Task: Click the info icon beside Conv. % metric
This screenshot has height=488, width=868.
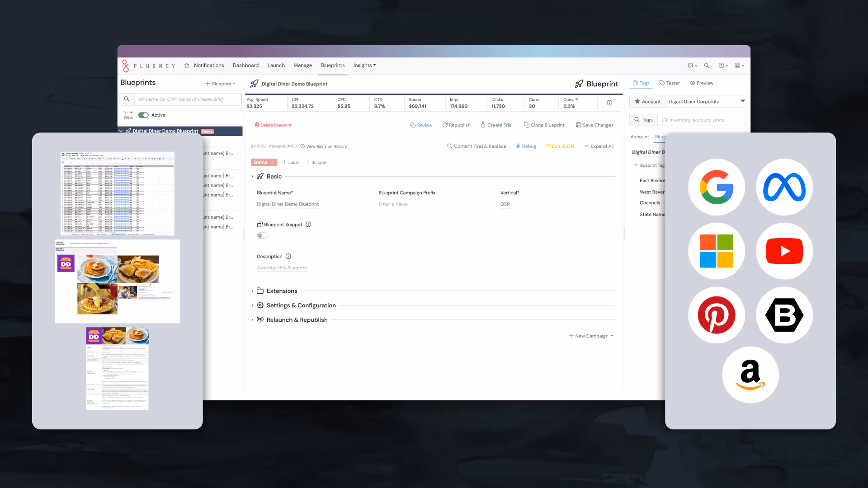Action: (609, 103)
